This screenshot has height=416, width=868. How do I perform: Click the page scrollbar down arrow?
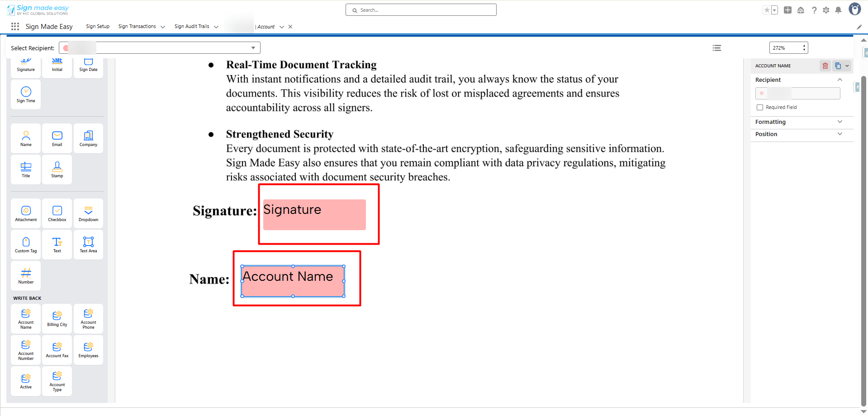click(863, 411)
